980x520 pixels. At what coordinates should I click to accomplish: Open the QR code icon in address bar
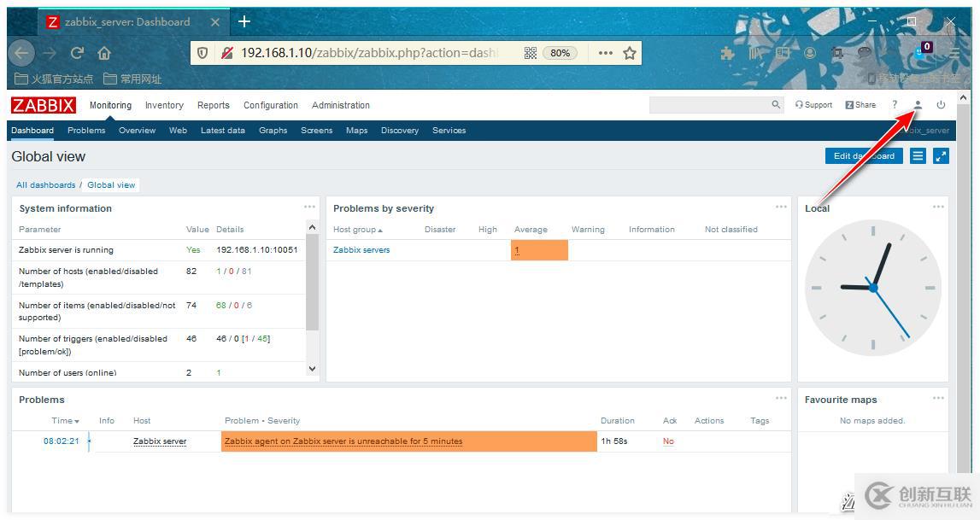(x=530, y=53)
